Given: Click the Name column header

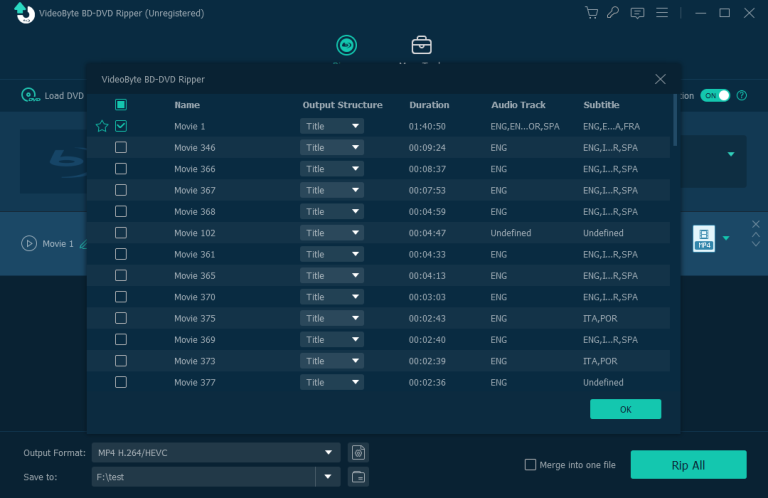Looking at the screenshot, I should [187, 105].
